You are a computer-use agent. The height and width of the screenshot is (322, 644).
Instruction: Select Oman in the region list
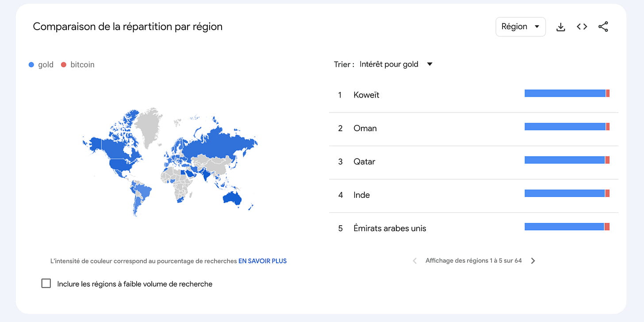tap(365, 129)
